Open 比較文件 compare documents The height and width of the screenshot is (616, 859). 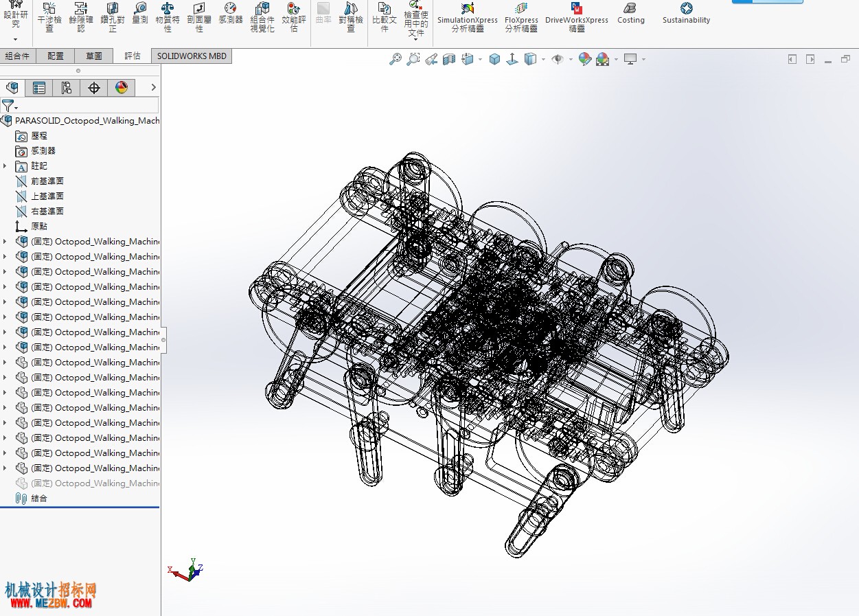(x=385, y=17)
